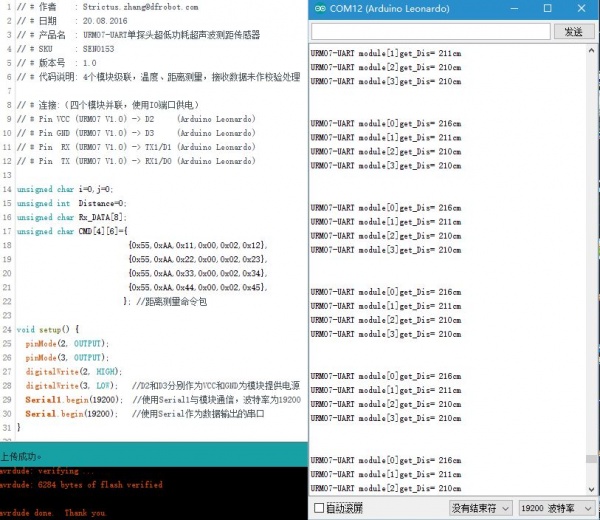Viewport: 600px width, 520px height.
Task: Click 'unsigned char Rx_DATA[8];' code line
Action: click(71, 217)
